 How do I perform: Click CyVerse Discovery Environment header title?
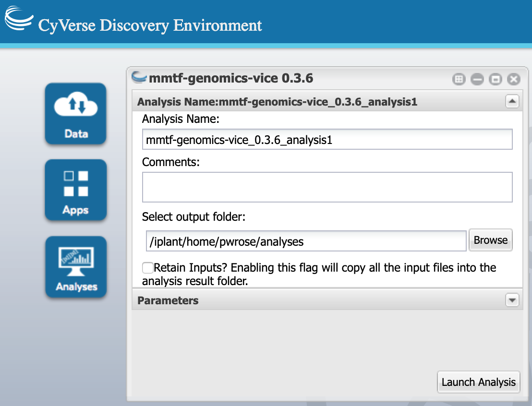[x=150, y=25]
